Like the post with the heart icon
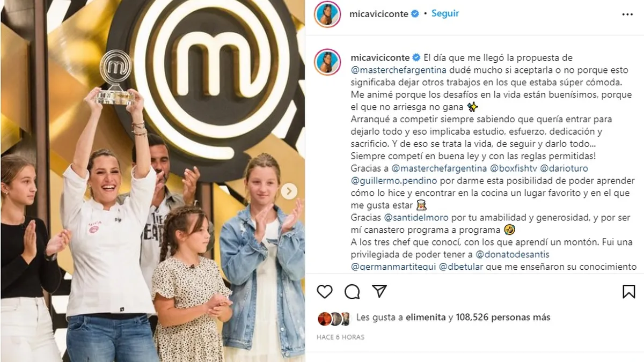 (x=325, y=291)
